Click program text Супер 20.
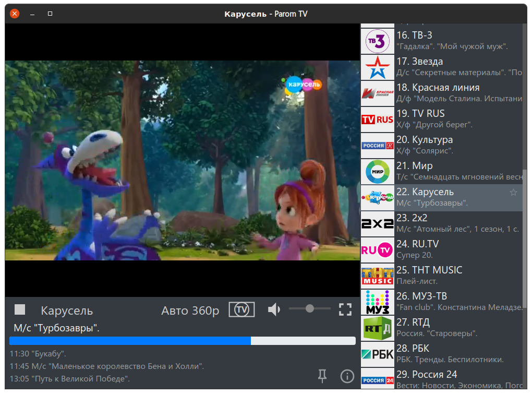Screen dimensions: 532x394 (415, 255)
